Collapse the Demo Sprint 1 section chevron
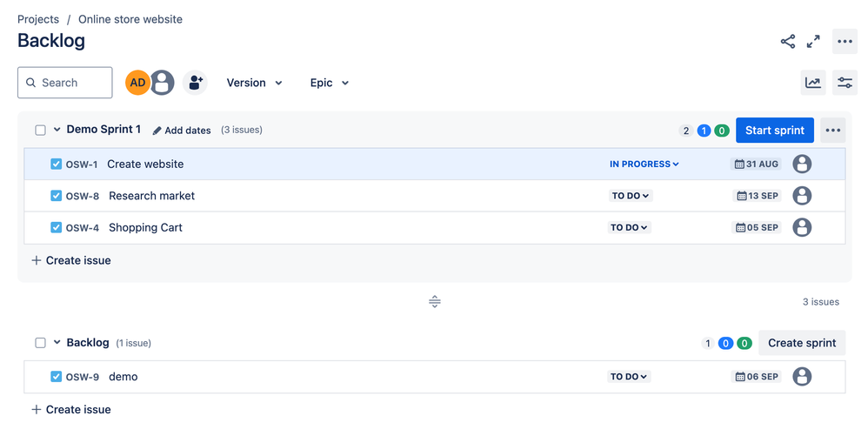This screenshot has height=423, width=868. coord(57,130)
